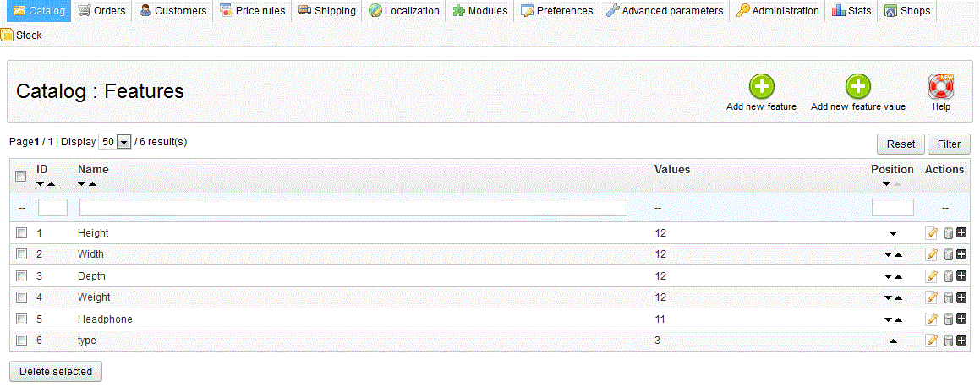
Task: Click the Add new feature icon
Action: [x=761, y=87]
